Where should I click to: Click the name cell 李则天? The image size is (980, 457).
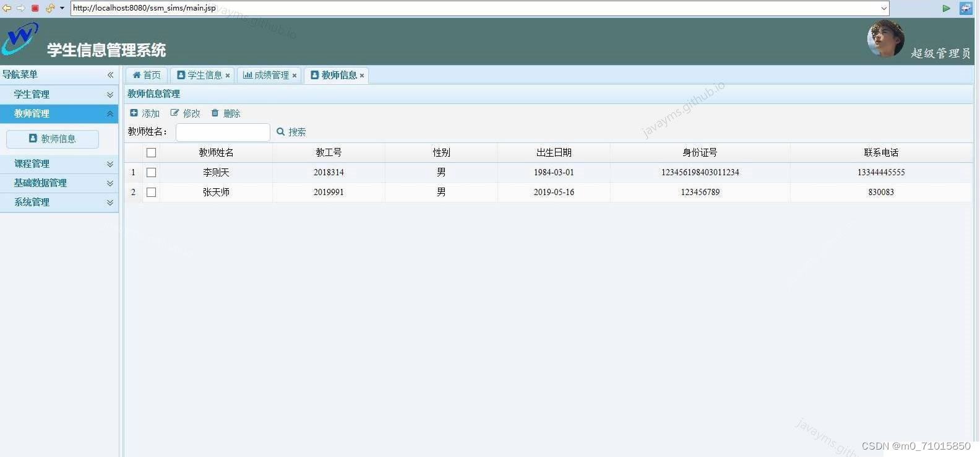tap(216, 173)
